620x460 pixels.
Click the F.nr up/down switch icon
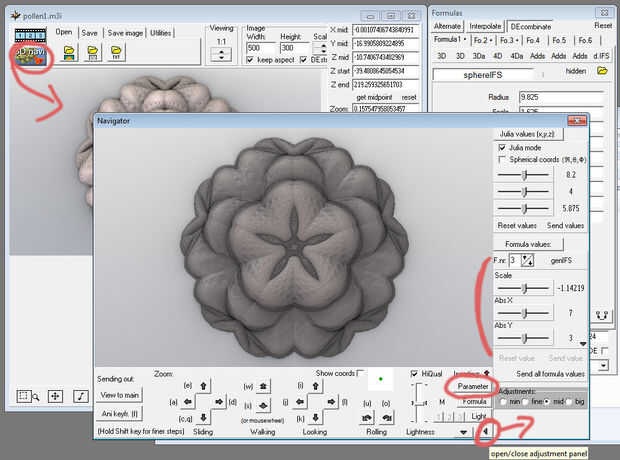point(527,260)
